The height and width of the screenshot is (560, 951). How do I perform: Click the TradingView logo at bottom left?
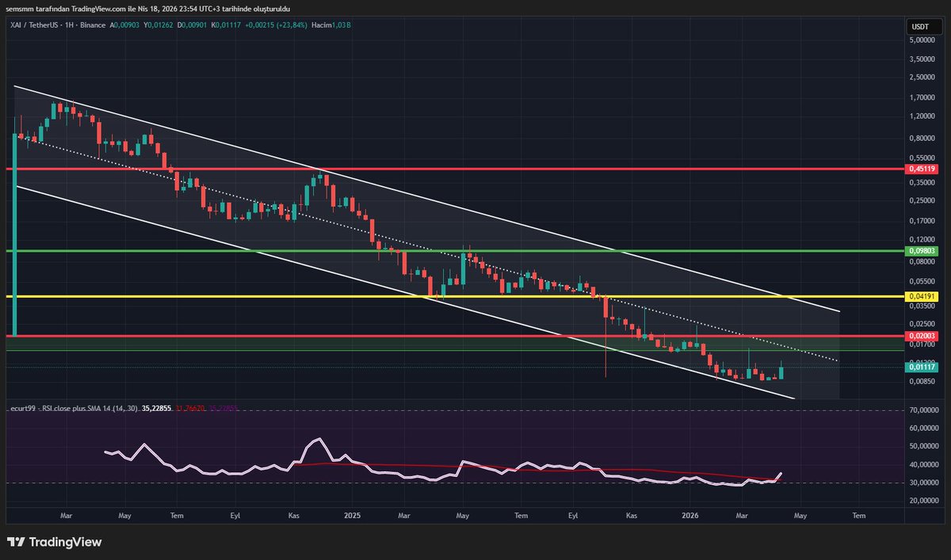point(55,542)
